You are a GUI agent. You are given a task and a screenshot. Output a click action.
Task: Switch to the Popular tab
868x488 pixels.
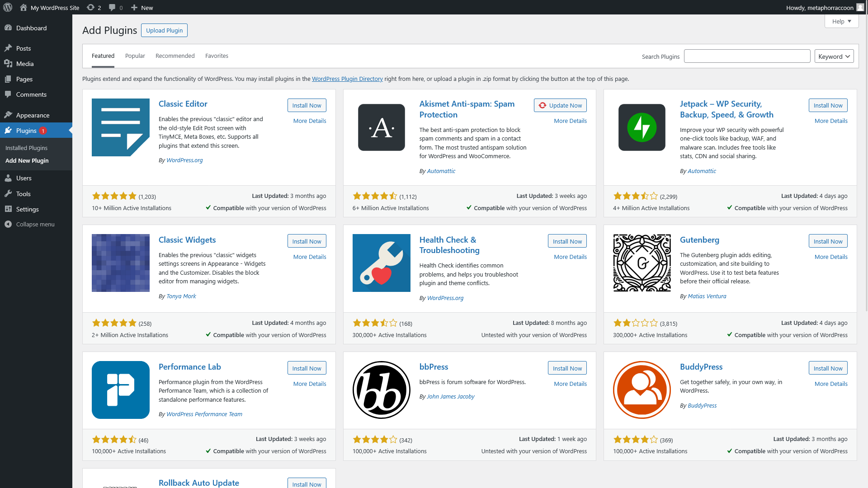(135, 56)
